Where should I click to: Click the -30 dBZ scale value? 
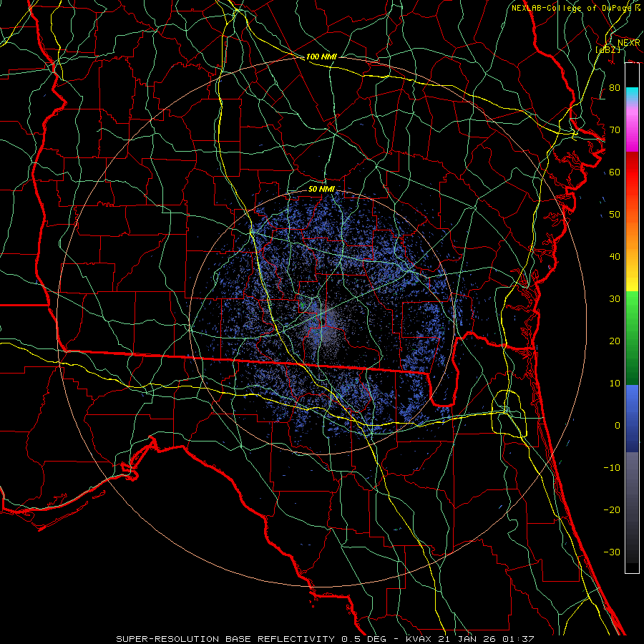pyautogui.click(x=612, y=552)
